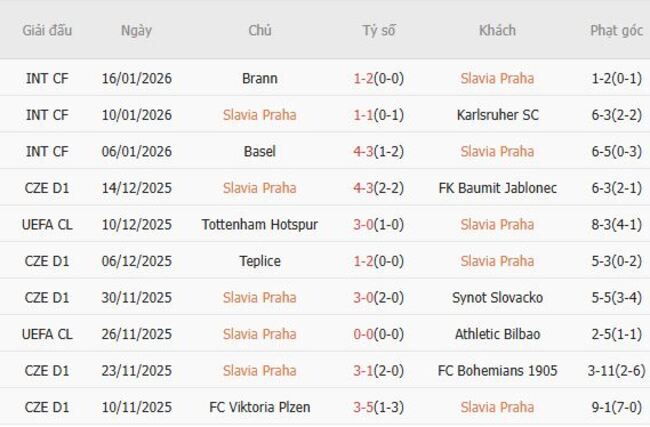Viewport: 650px width, 427px height.
Task: Select Synot Slovacko away team
Action: pyautogui.click(x=497, y=297)
